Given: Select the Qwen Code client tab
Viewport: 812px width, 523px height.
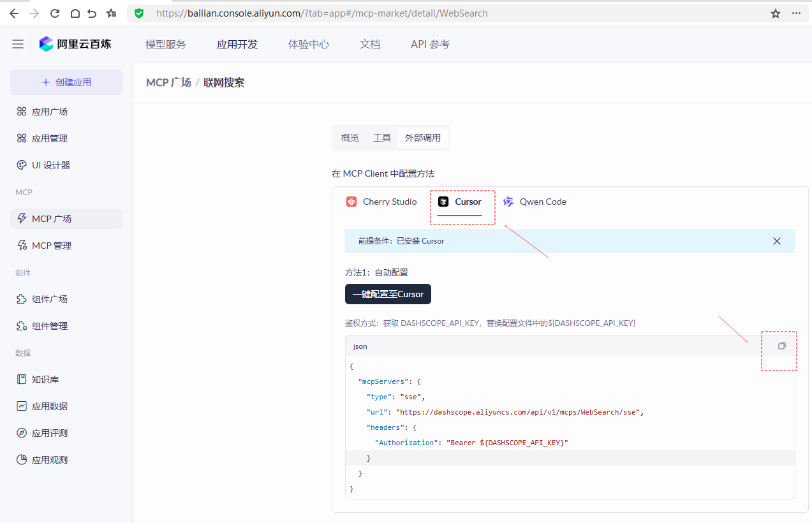Looking at the screenshot, I should point(535,202).
